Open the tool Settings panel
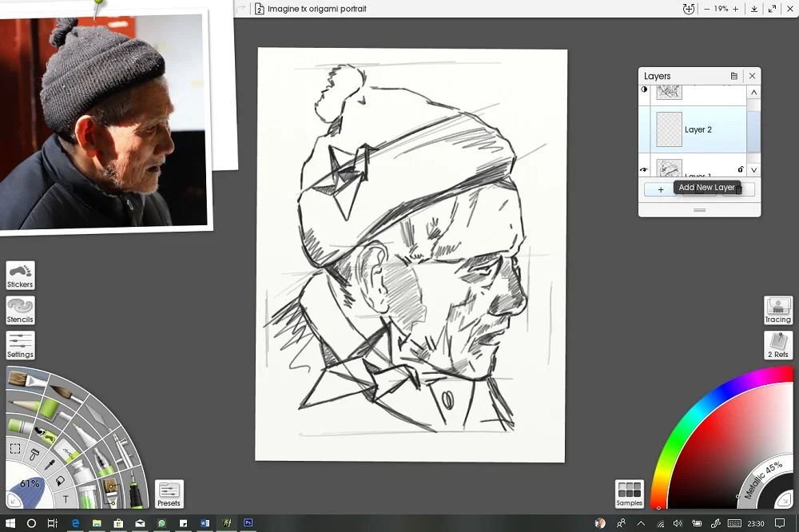799x532 pixels. 21,345
